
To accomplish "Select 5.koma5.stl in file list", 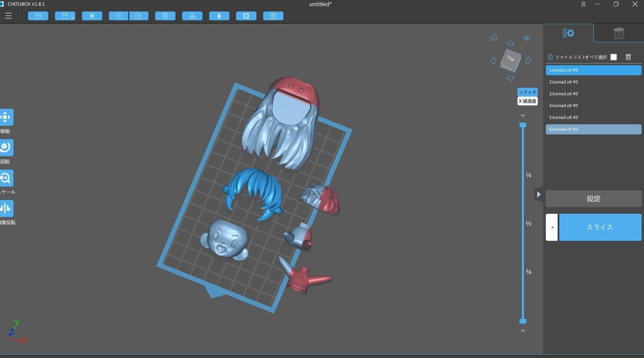I will click(x=594, y=117).
